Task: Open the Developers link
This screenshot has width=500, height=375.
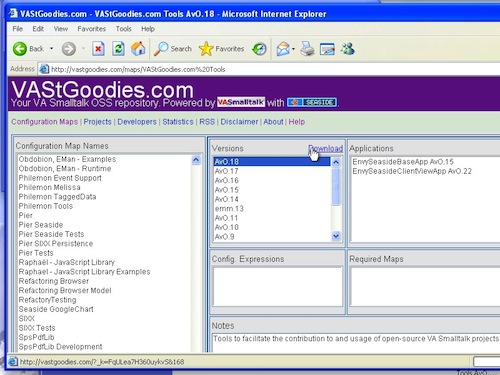Action: point(137,122)
